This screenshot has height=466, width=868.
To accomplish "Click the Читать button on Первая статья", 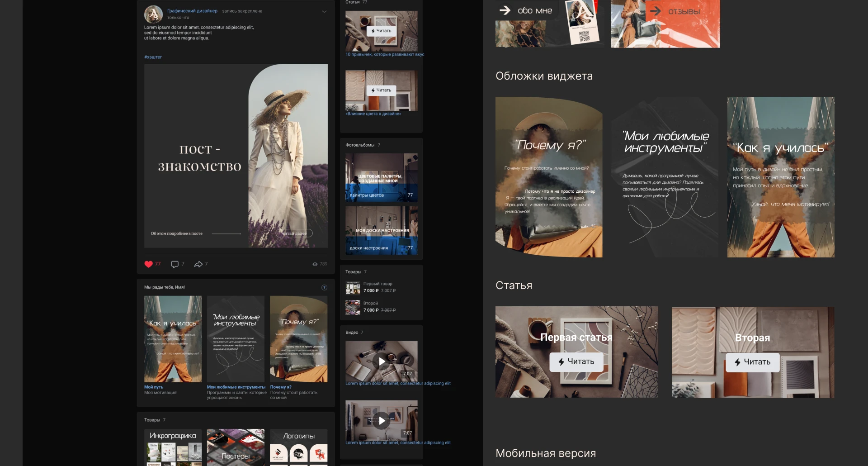I will coord(576,362).
